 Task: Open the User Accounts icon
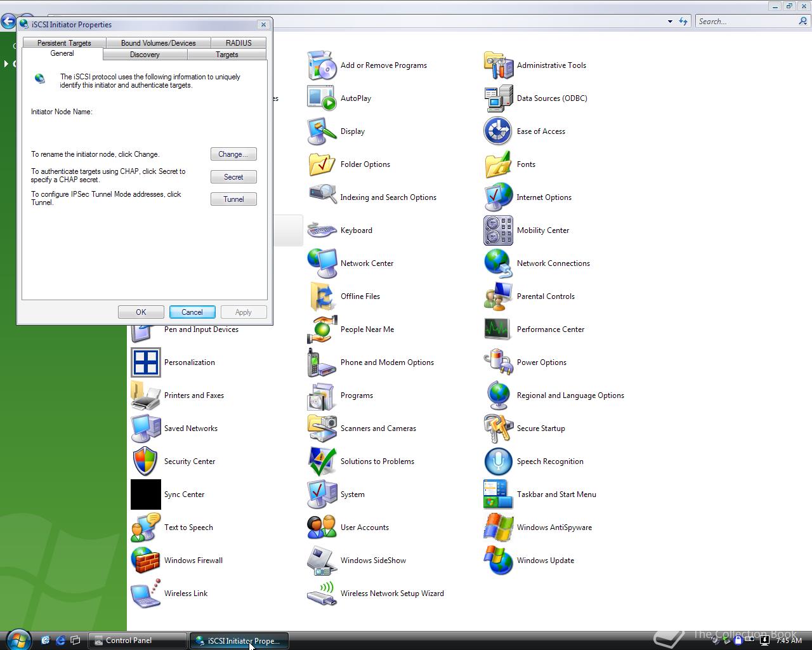point(322,527)
